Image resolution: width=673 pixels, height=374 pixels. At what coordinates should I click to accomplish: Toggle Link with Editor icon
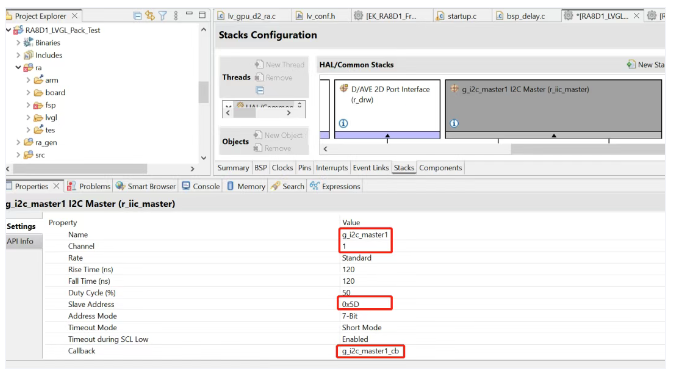tap(150, 16)
